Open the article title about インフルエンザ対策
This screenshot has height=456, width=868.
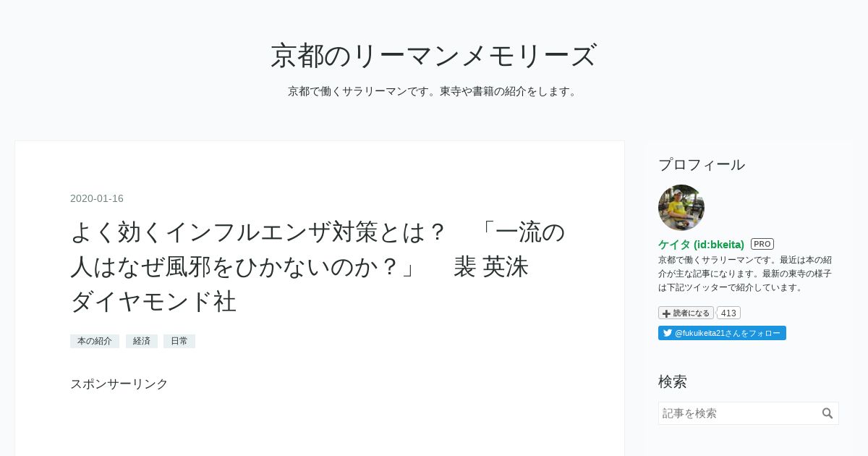click(318, 266)
